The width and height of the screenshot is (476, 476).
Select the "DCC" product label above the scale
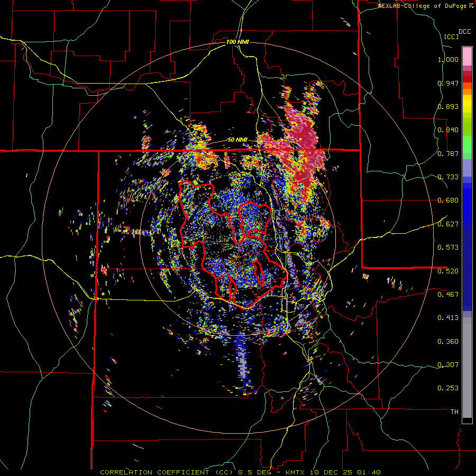coord(464,32)
